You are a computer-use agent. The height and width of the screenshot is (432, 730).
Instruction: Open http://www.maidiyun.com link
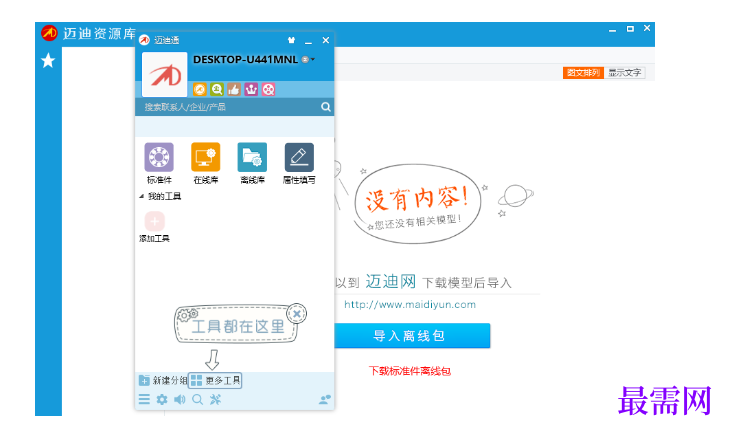(410, 304)
